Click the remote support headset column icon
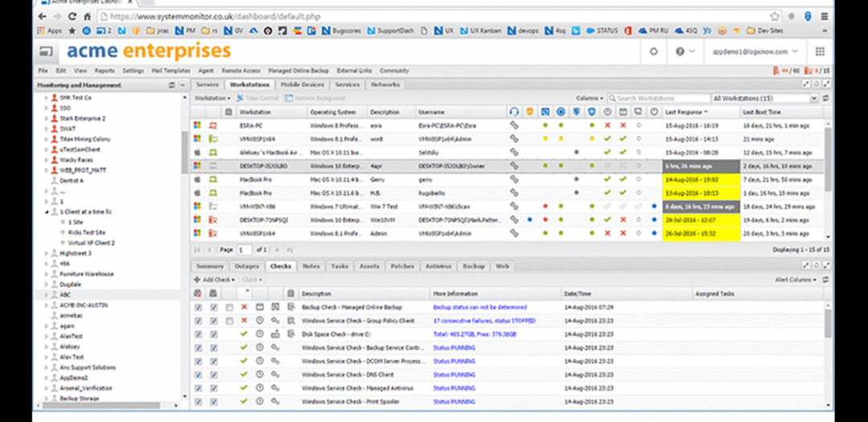 click(514, 112)
